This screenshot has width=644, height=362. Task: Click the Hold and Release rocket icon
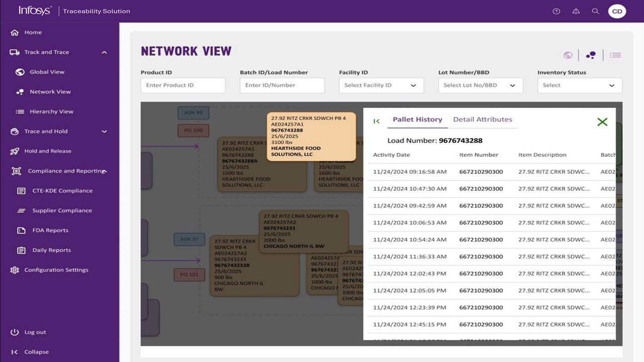pos(15,151)
